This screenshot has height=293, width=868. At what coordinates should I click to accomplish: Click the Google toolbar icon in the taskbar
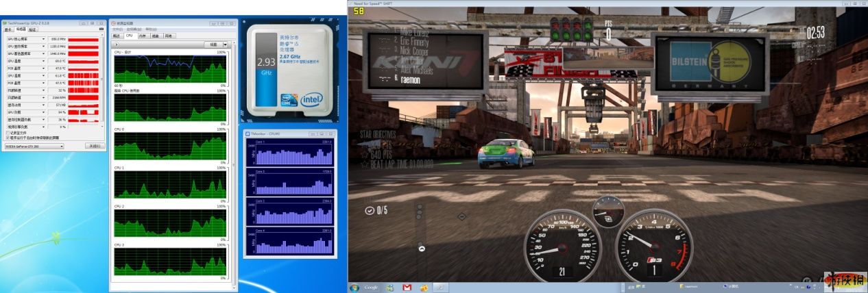tap(369, 287)
